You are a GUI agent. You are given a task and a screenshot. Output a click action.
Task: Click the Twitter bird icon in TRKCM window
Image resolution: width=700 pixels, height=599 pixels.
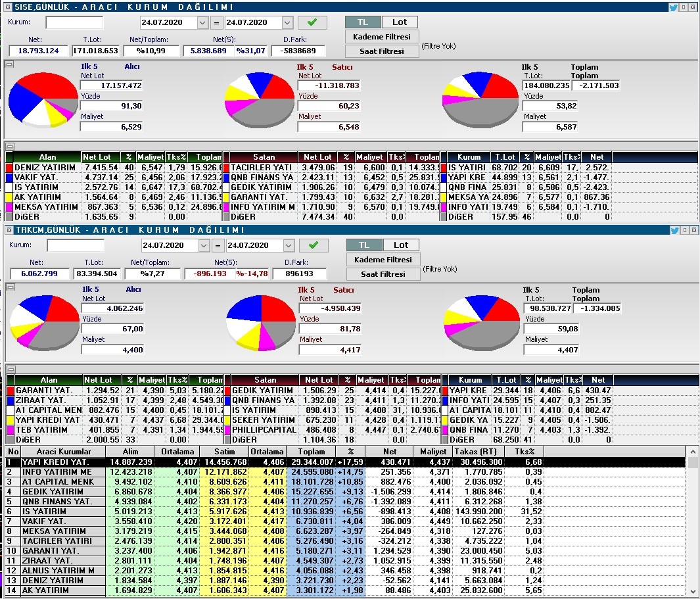pyautogui.click(x=675, y=230)
